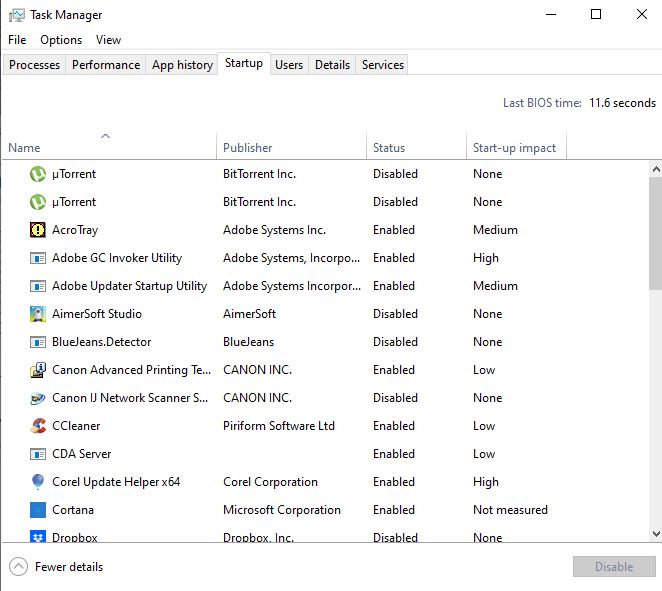The width and height of the screenshot is (662, 591).
Task: Select the BlueJeans.Detector row name
Action: tap(101, 342)
